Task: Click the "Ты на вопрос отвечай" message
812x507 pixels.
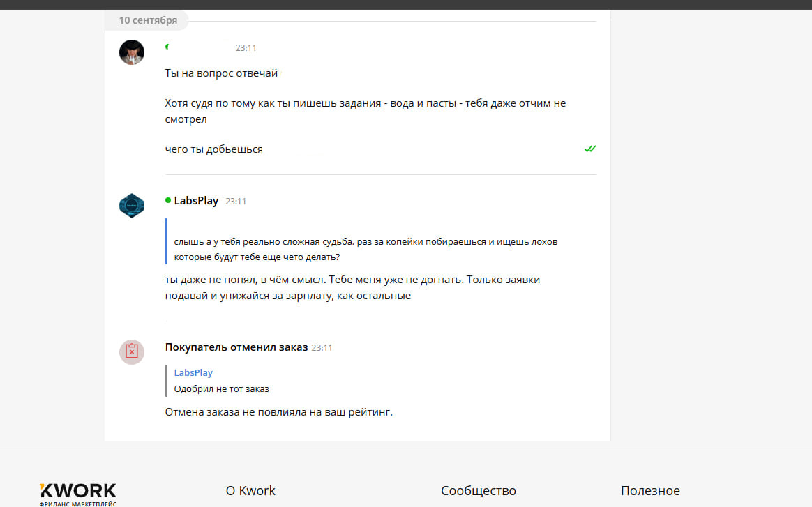Action: 221,73
